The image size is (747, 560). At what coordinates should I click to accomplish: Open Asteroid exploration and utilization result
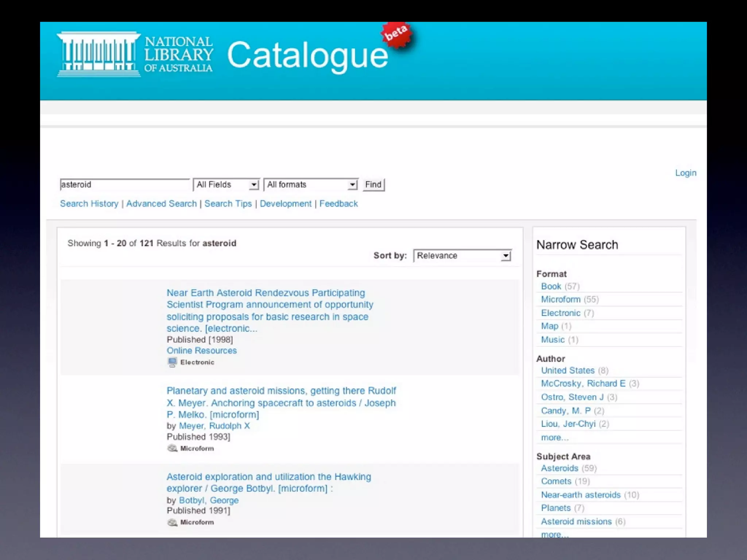pos(269,482)
